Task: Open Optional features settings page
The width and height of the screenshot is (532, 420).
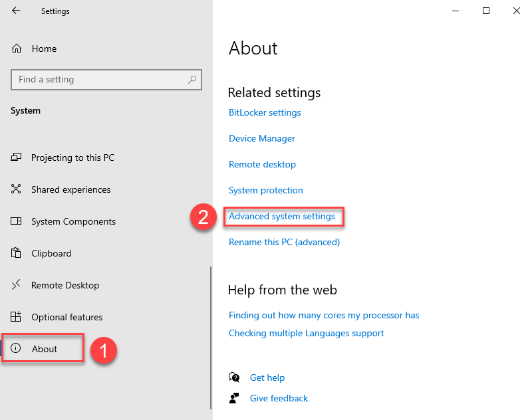Action: [x=66, y=317]
